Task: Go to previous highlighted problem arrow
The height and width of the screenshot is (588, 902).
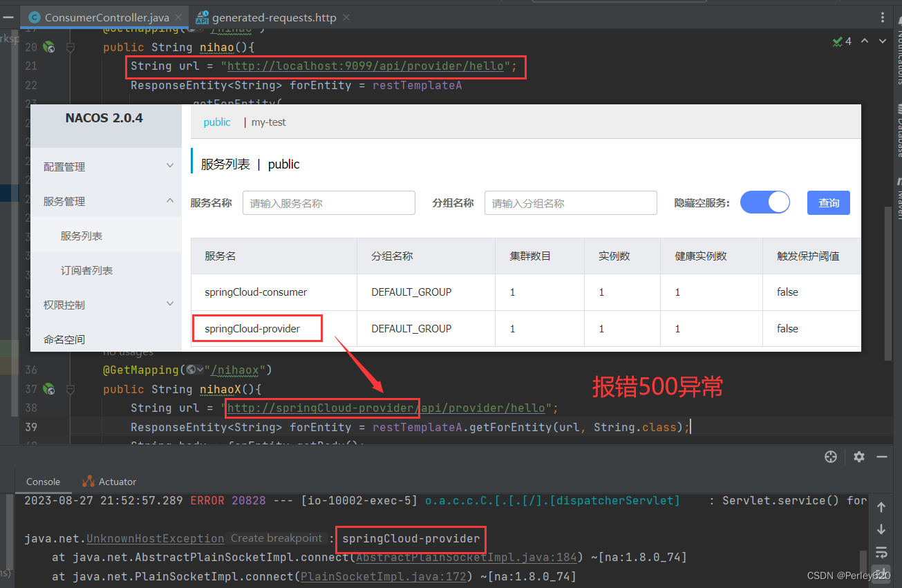Action: (x=864, y=41)
